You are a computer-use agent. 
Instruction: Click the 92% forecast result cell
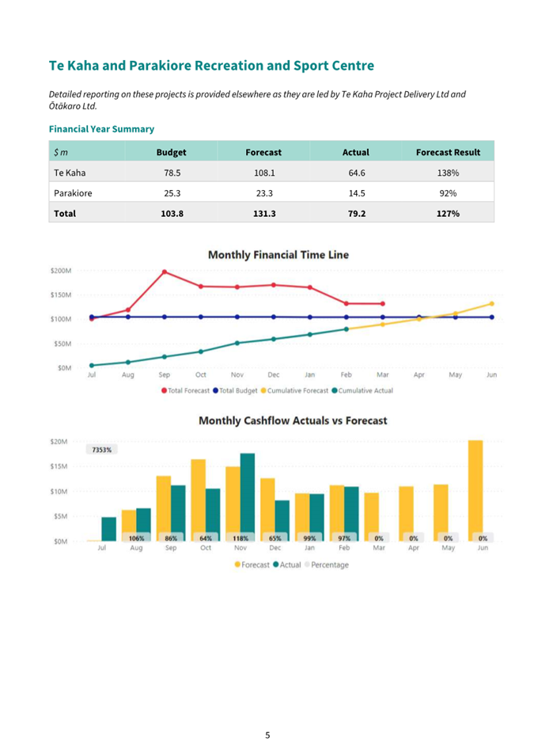[x=449, y=193]
